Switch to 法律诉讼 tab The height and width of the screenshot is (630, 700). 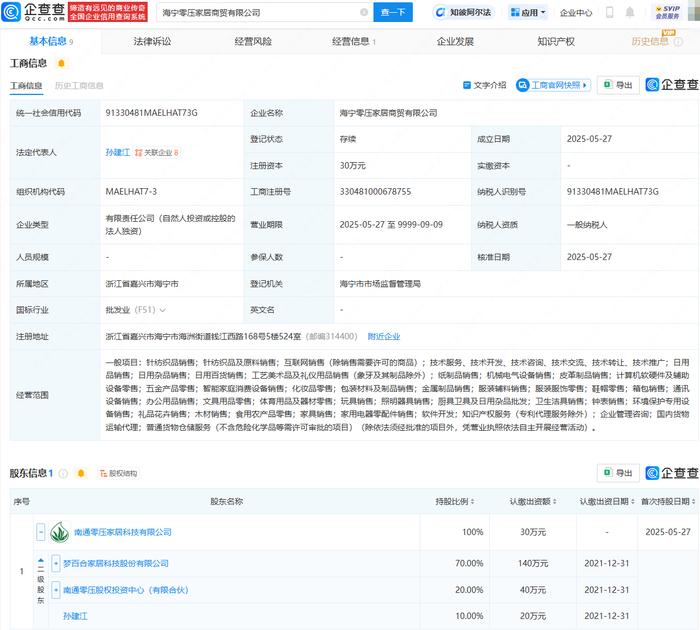152,42
